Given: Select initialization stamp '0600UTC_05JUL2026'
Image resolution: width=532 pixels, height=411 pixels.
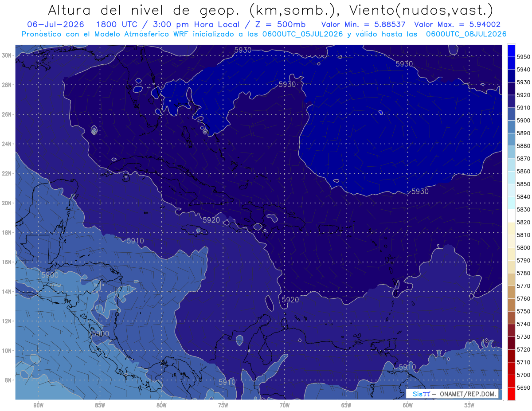Looking at the screenshot, I should 302,34.
